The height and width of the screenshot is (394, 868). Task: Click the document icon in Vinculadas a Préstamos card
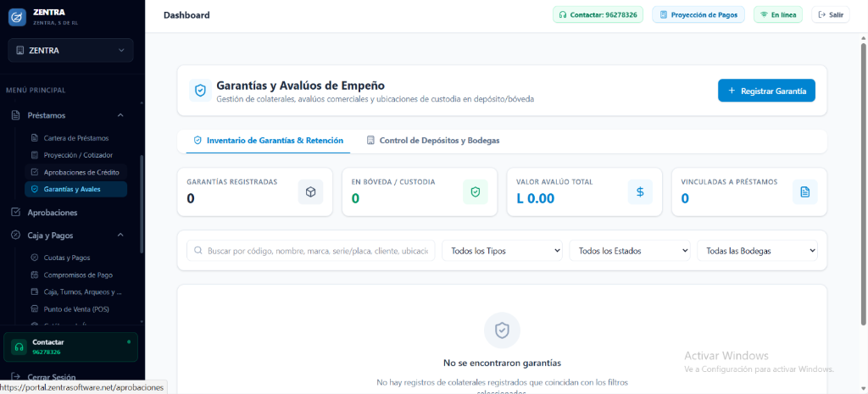[x=805, y=192]
